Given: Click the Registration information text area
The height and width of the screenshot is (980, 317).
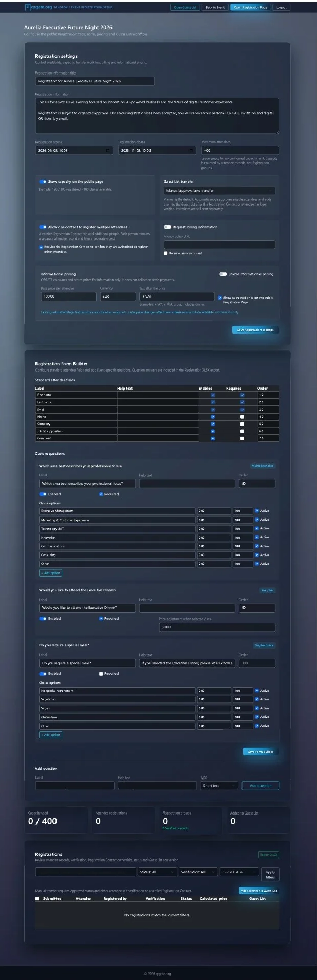Looking at the screenshot, I should [x=157, y=116].
